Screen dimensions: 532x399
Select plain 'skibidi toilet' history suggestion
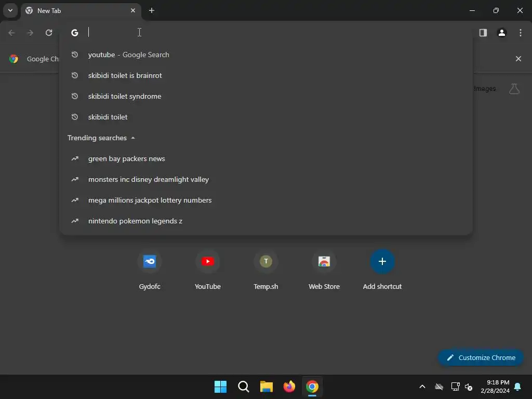click(266, 117)
